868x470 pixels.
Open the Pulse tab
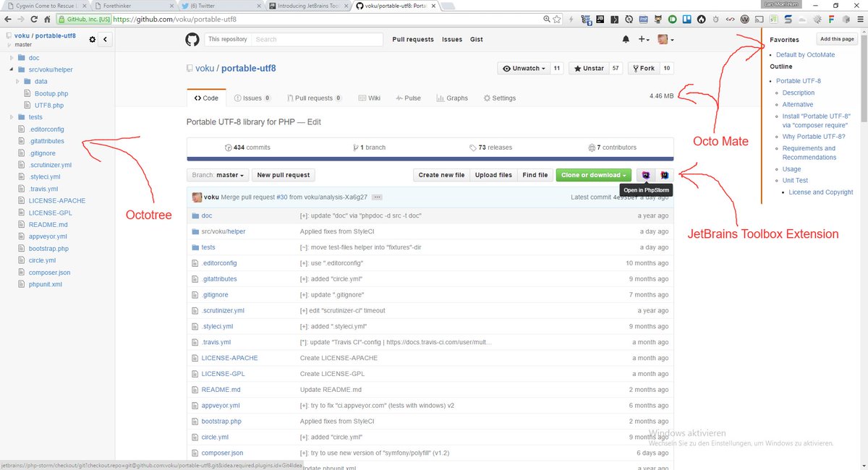coord(408,98)
